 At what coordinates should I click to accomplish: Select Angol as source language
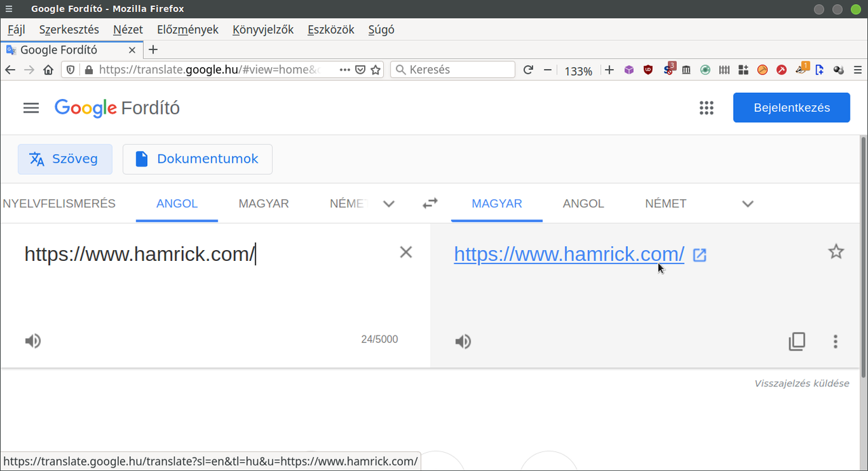pyautogui.click(x=177, y=203)
